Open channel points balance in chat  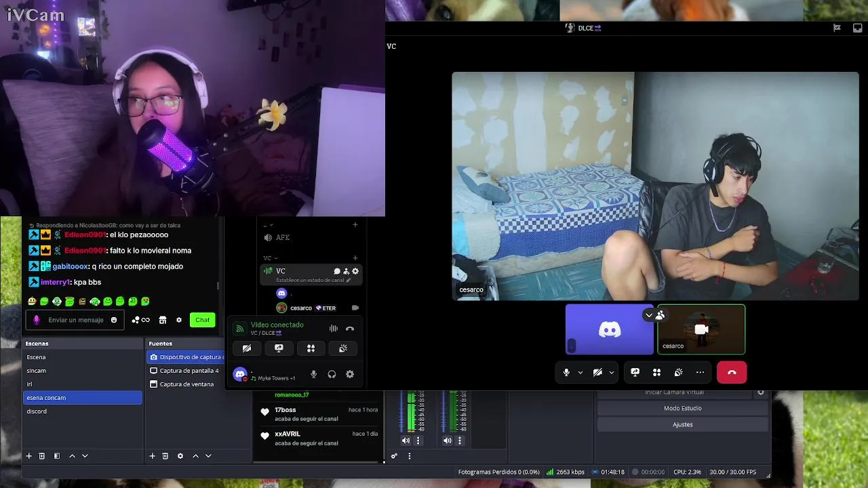click(140, 320)
